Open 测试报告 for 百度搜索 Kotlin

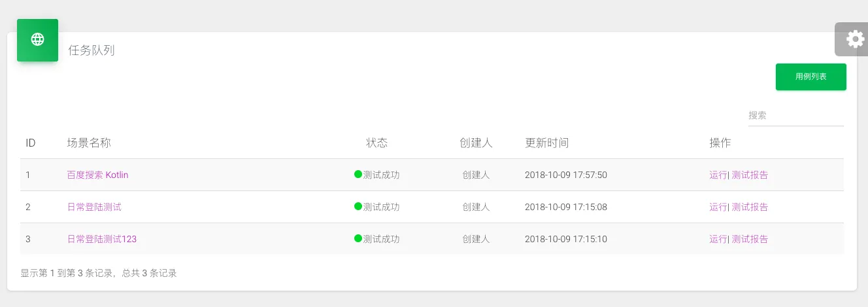(x=750, y=175)
